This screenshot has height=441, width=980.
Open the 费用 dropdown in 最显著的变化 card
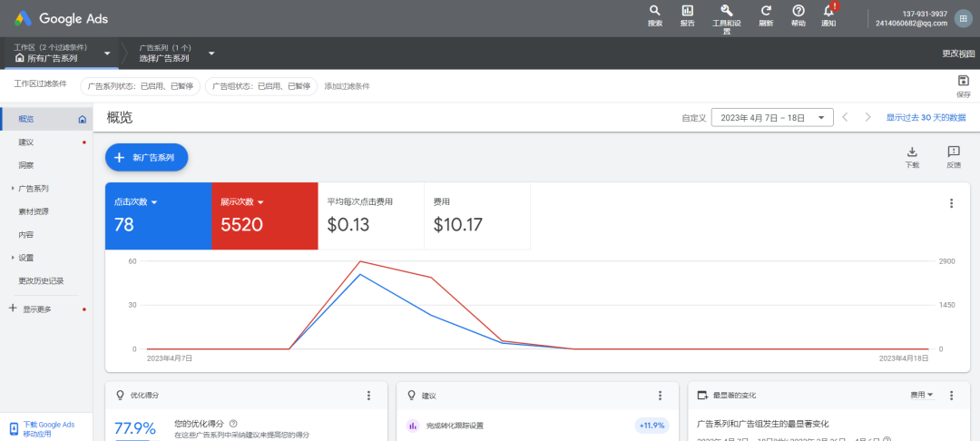922,396
